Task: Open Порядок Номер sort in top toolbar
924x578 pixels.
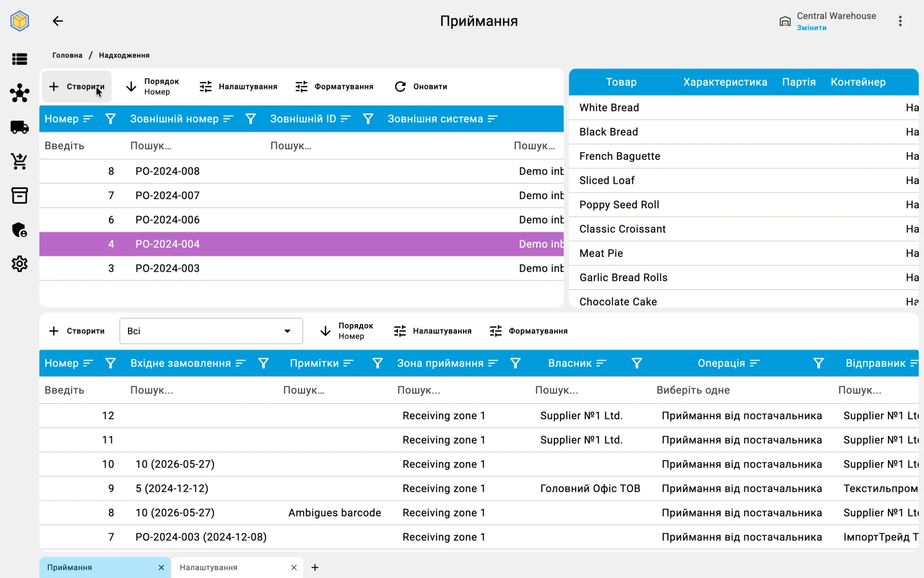Action: 153,87
